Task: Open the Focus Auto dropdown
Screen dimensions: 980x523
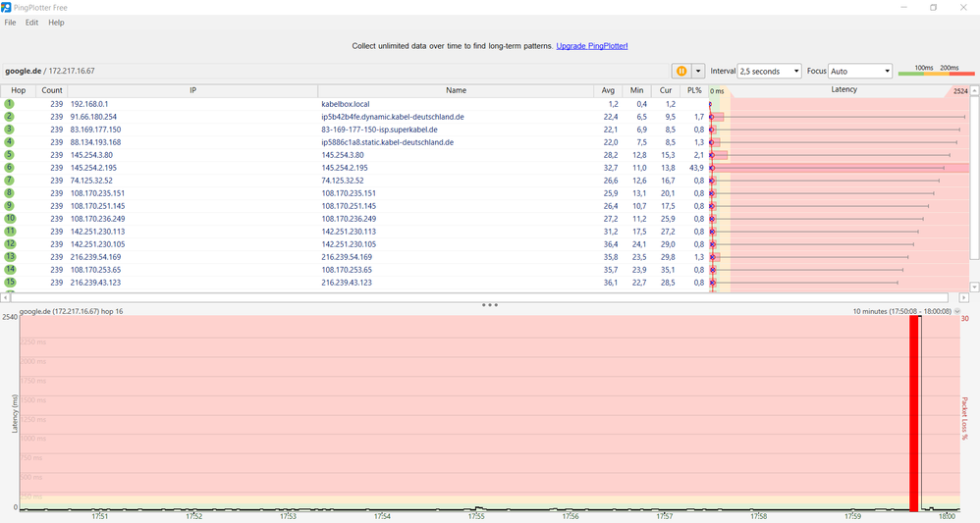Action: pos(860,72)
